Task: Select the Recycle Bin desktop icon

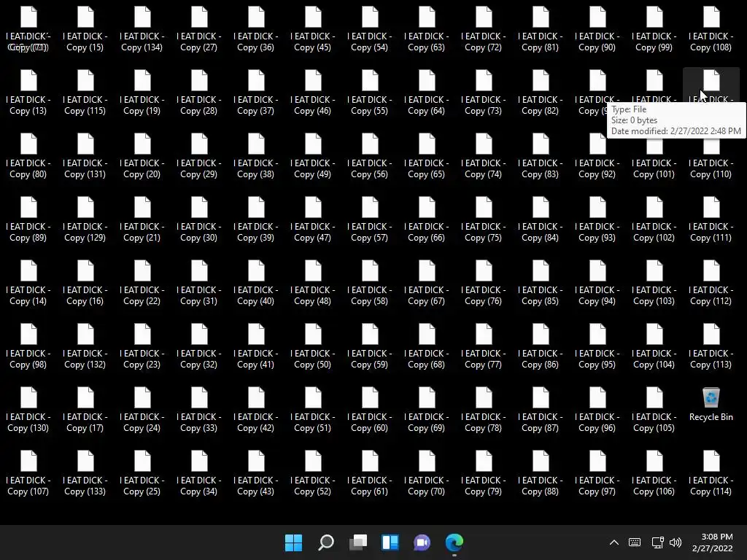Action: [x=711, y=404]
